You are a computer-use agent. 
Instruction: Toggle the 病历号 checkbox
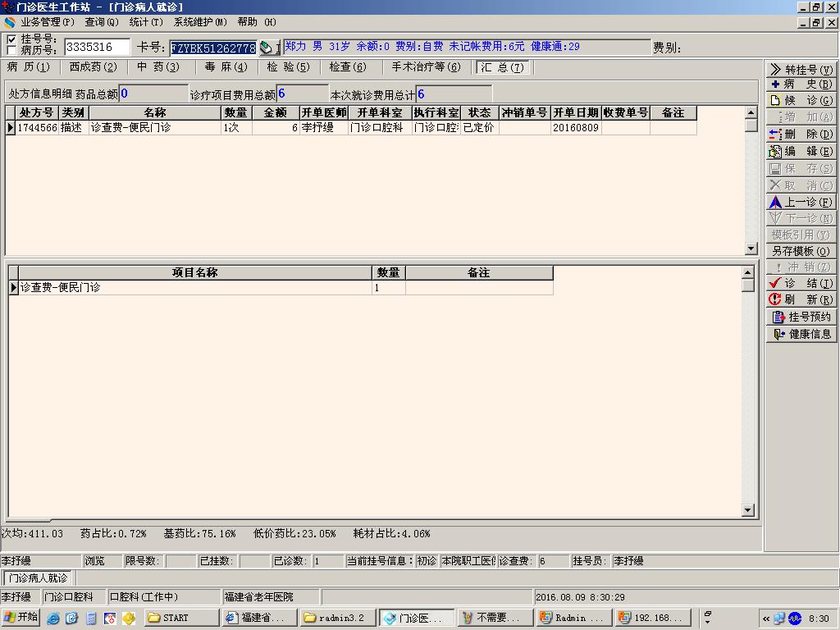(11, 50)
